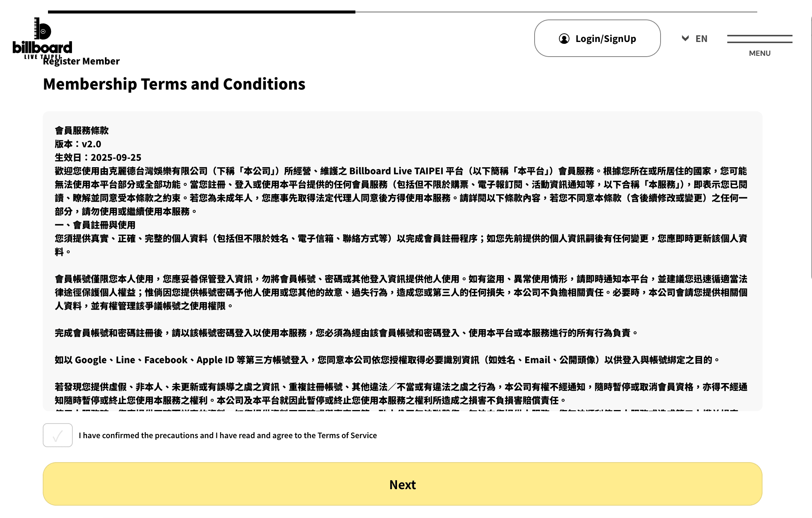Click the user avatar icon beside Login/SignUp
This screenshot has width=812, height=518.
(564, 39)
